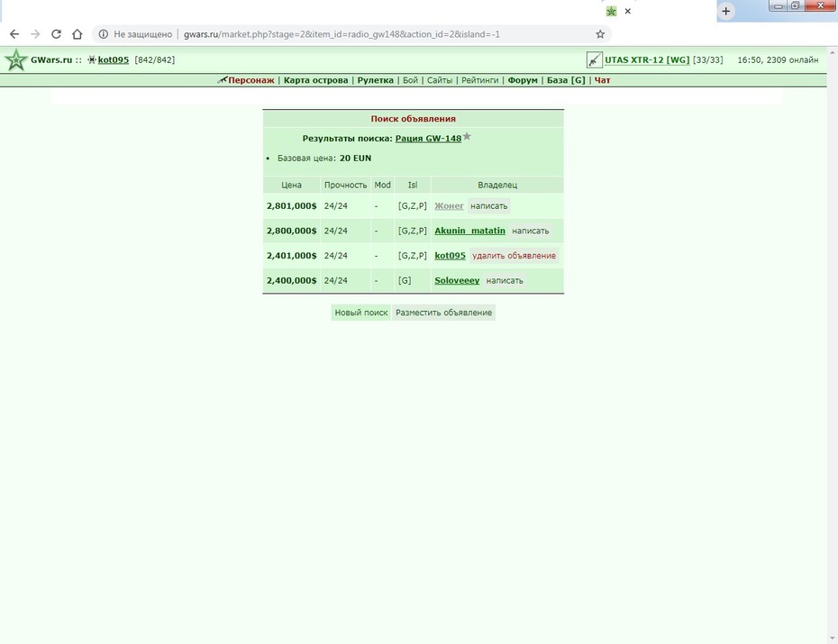Reload the page with refresh icon

point(56,34)
